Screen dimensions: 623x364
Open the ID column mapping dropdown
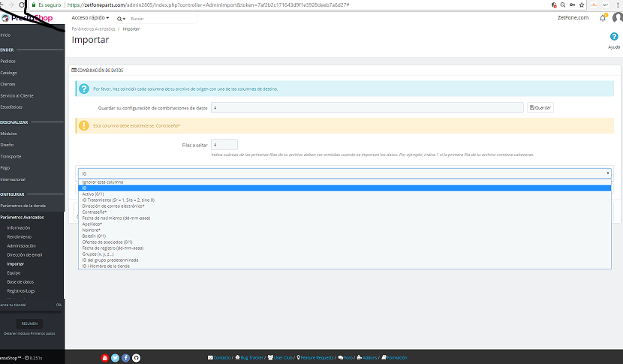(345, 173)
